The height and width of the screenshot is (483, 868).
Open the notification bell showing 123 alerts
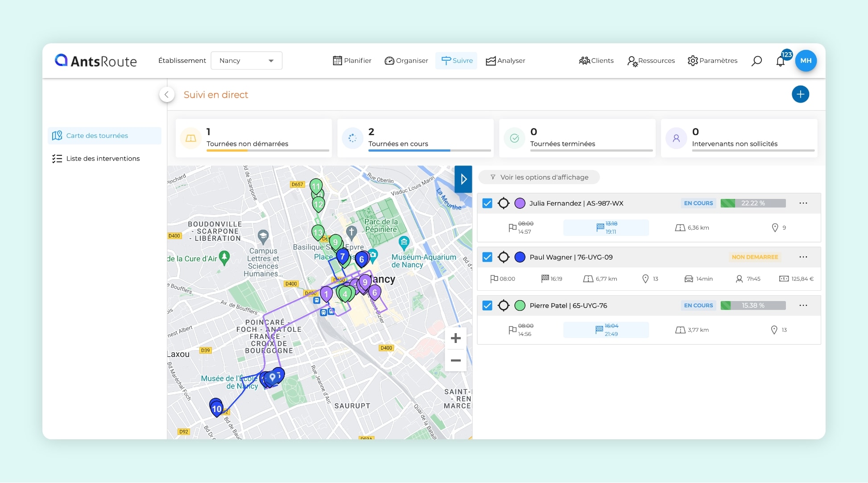click(x=781, y=61)
